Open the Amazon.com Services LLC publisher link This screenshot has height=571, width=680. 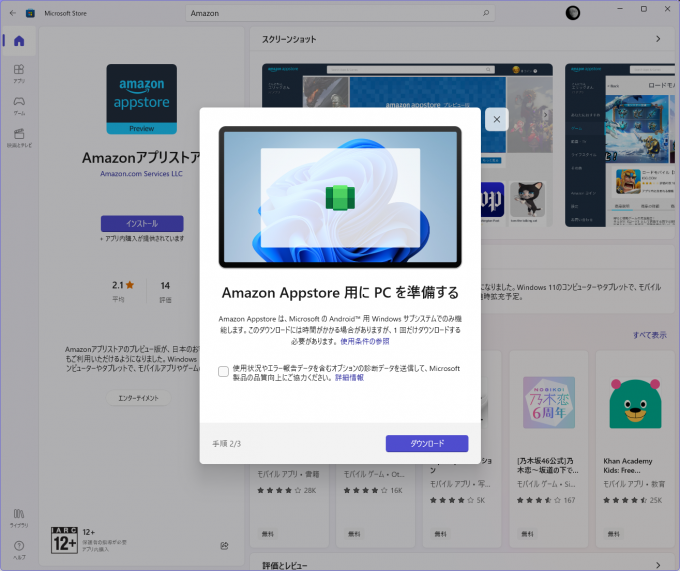[141, 173]
